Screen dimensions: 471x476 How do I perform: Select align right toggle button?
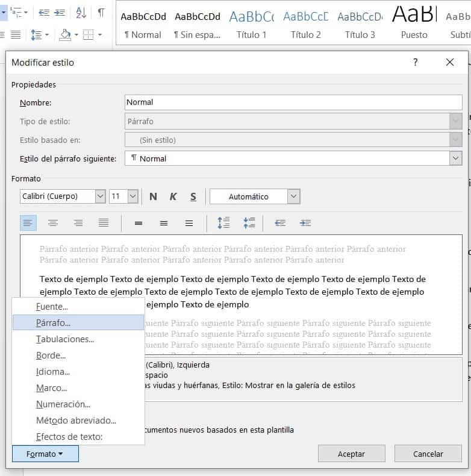point(78,223)
